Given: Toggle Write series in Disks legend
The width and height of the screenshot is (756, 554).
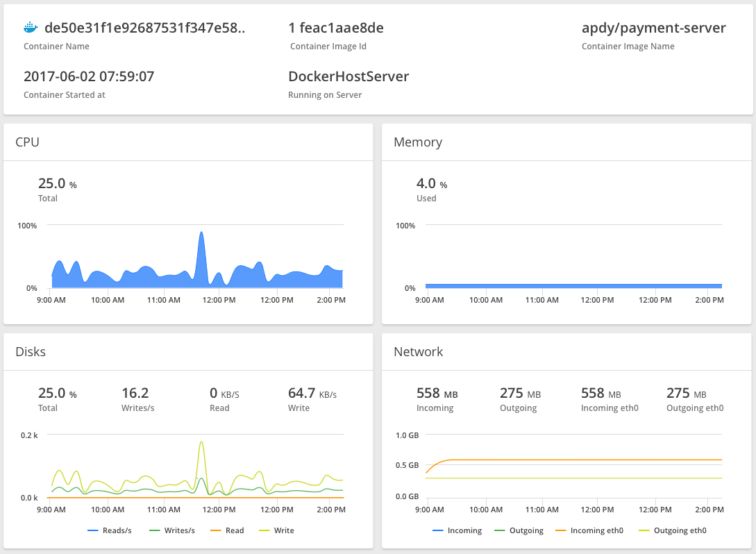Looking at the screenshot, I should point(276,530).
